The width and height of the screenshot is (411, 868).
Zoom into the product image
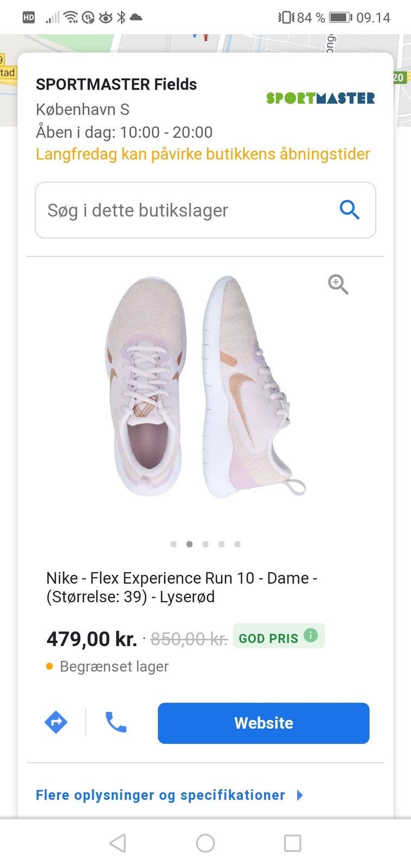click(x=338, y=284)
